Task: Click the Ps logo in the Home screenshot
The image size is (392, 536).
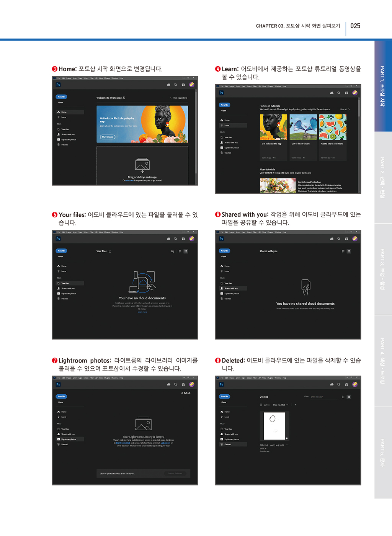Action: click(x=58, y=85)
